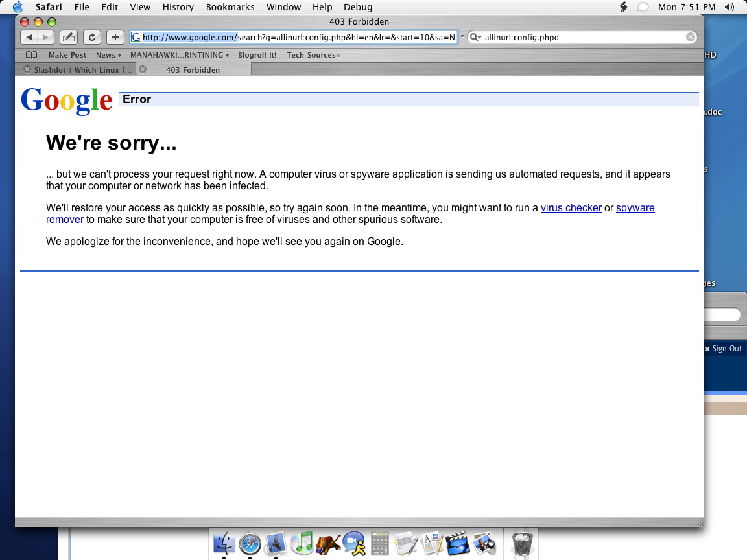Open the Safari menu
The image size is (747, 560).
pos(49,6)
